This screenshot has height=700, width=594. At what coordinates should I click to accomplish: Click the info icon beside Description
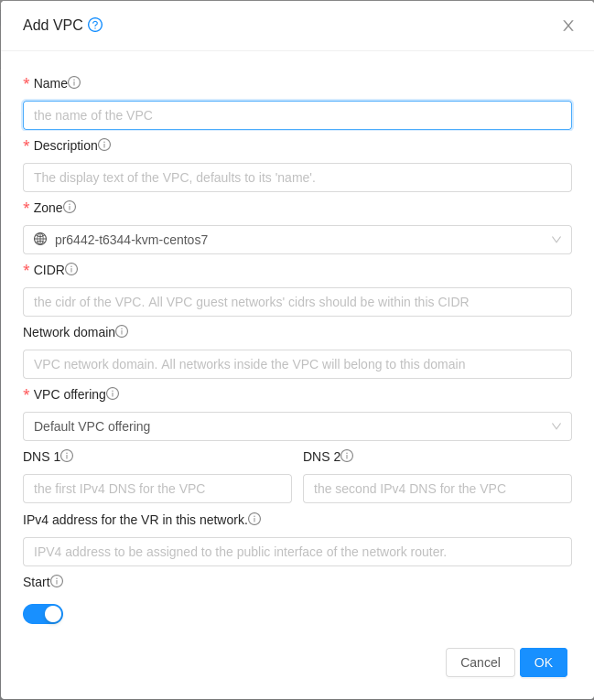tap(104, 145)
